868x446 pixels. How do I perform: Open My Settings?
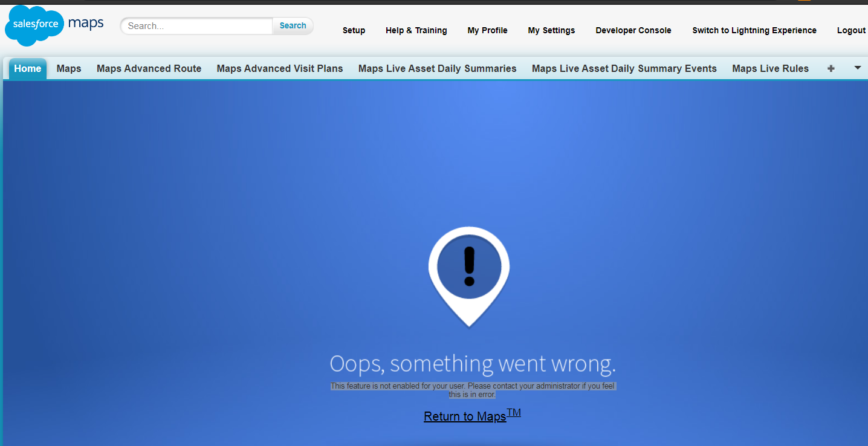[552, 30]
